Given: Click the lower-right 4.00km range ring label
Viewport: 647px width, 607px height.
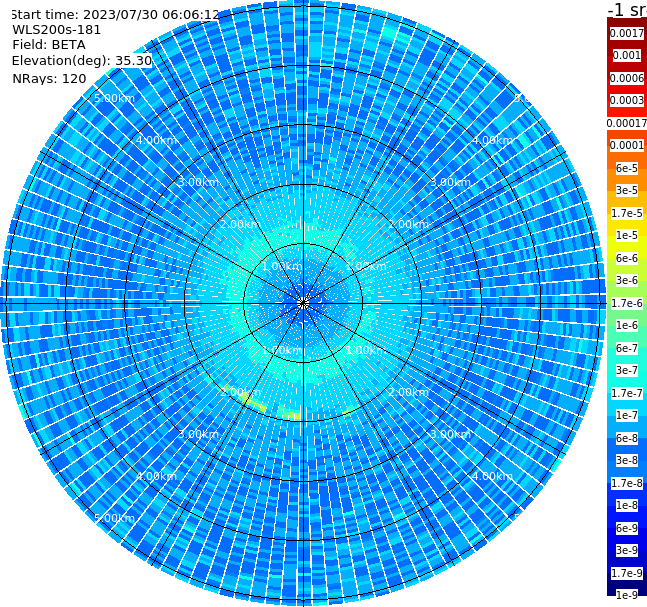Looking at the screenshot, I should 492,476.
